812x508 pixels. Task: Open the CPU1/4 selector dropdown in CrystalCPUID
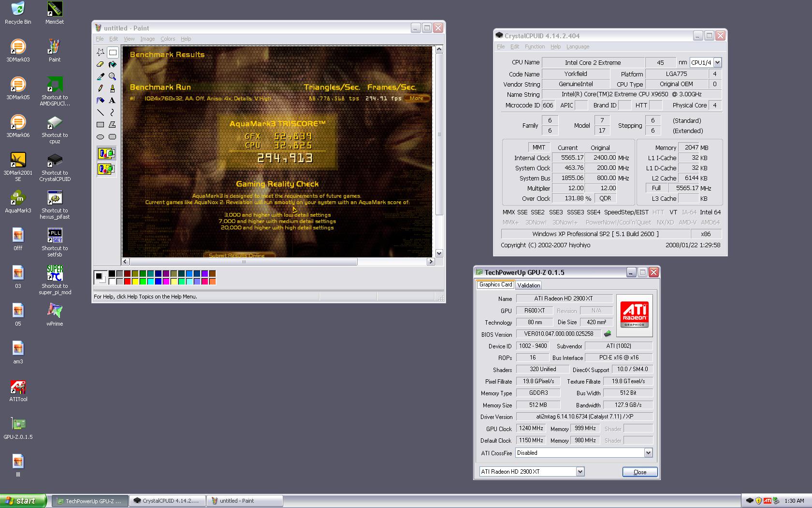717,62
